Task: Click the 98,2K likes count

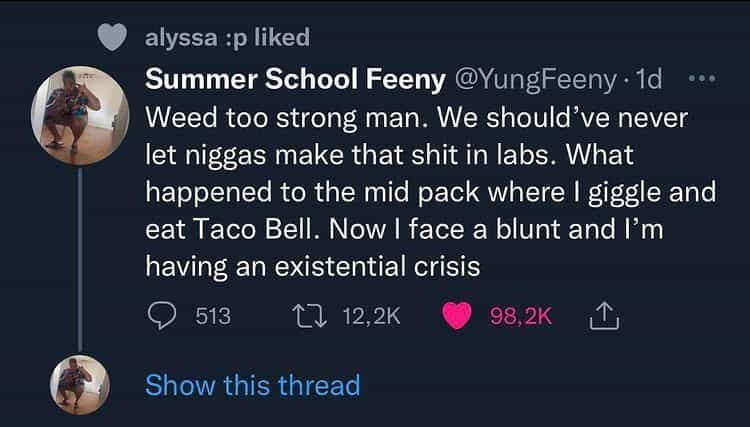Action: 523,317
